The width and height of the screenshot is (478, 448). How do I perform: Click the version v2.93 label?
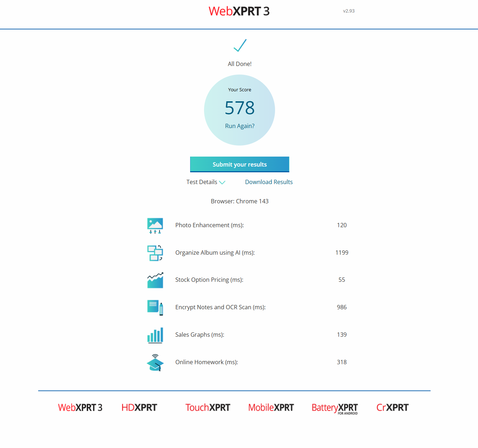click(x=349, y=11)
